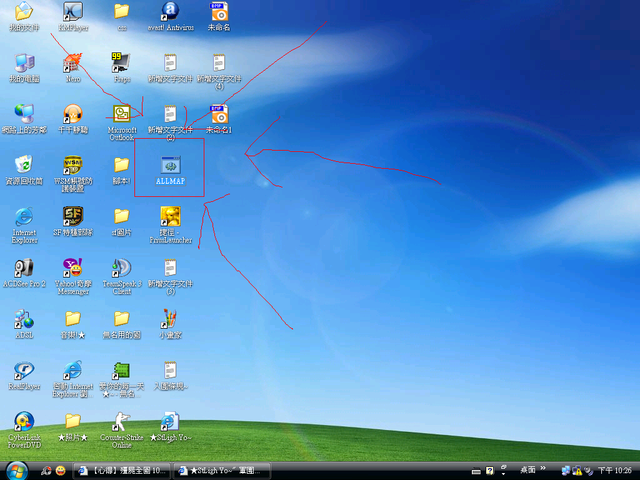
Task: Open Internet Explorer desktop icon
Action: click(24, 217)
